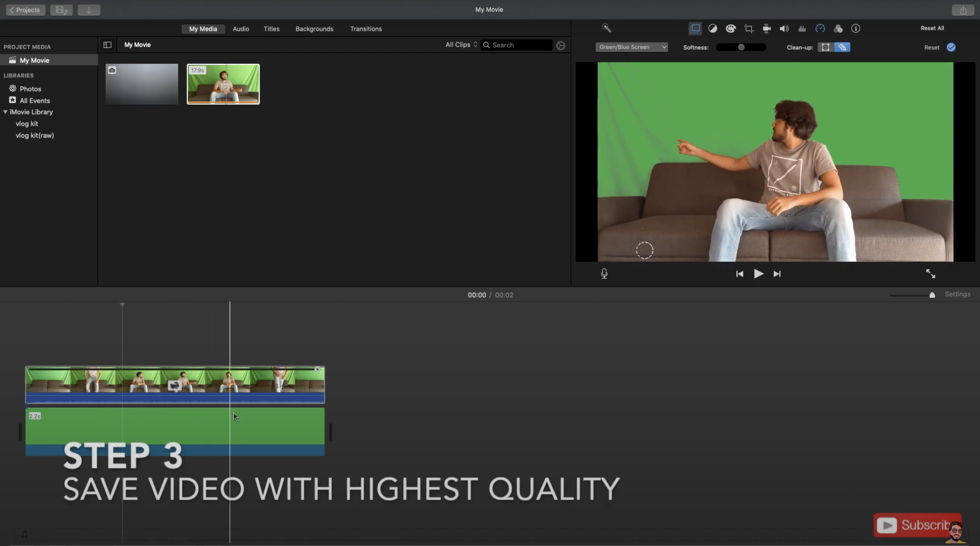The height and width of the screenshot is (546, 980).
Task: Open Photos library
Action: (x=30, y=89)
